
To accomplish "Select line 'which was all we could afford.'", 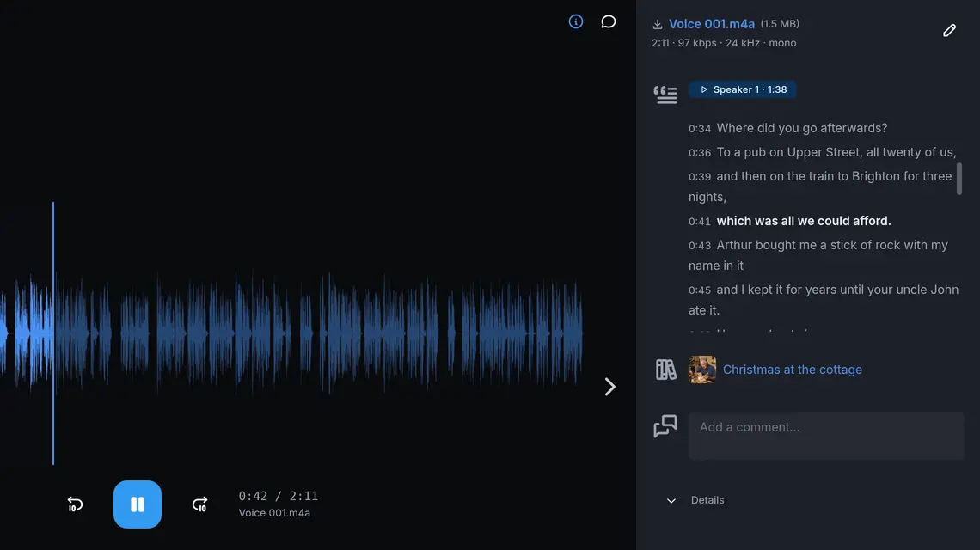I will pos(804,221).
